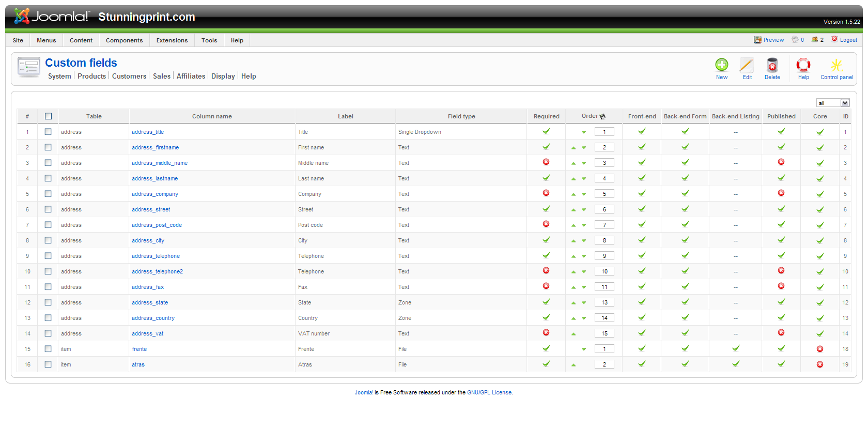Toggle published status for address_middle_name
The height and width of the screenshot is (428, 868).
click(781, 162)
